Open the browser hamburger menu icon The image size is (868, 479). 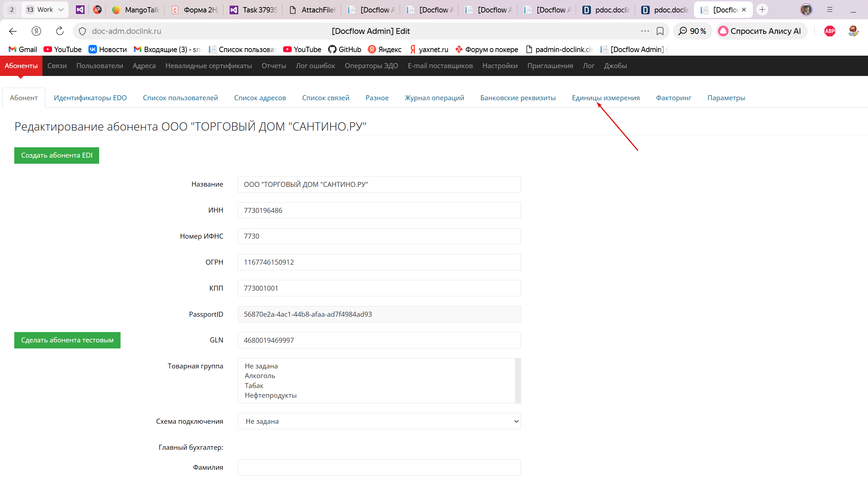830,10
